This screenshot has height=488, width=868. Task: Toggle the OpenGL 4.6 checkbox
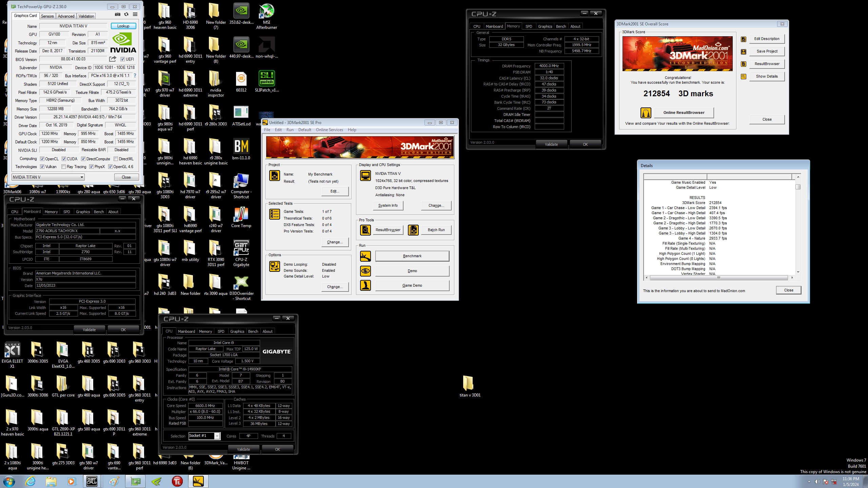(110, 167)
